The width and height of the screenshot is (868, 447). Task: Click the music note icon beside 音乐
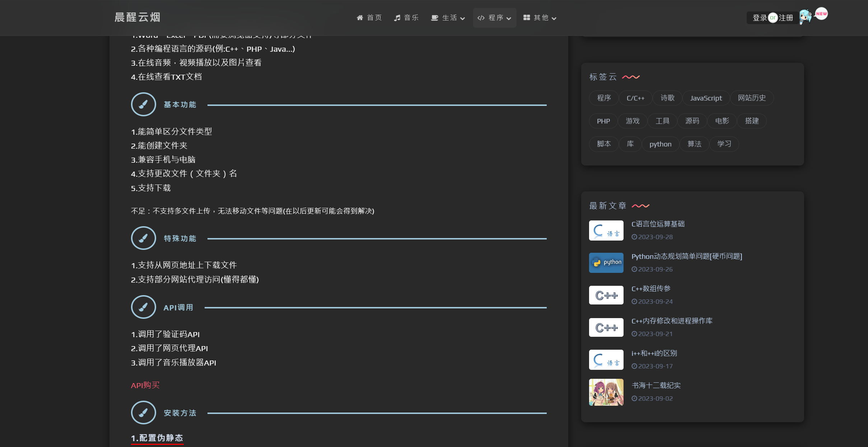tap(397, 18)
